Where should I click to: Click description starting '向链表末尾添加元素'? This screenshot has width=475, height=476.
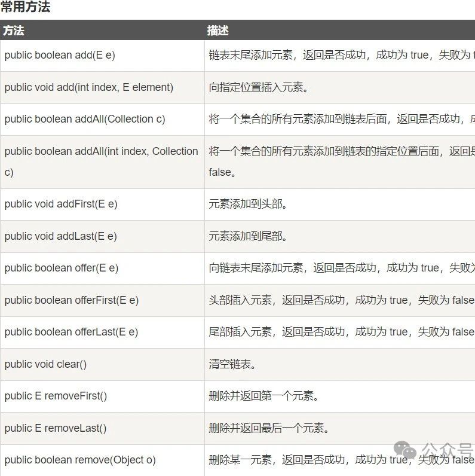[342, 268]
